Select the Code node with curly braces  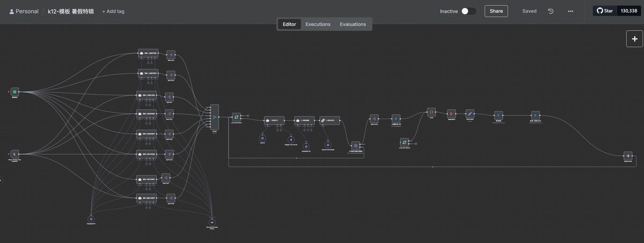pyautogui.click(x=431, y=112)
